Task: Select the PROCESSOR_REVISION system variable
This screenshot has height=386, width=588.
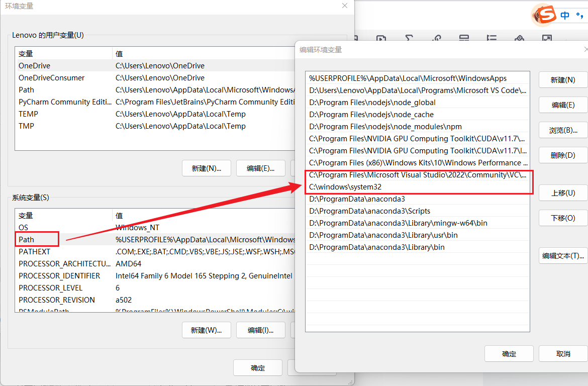Action: tap(156, 300)
